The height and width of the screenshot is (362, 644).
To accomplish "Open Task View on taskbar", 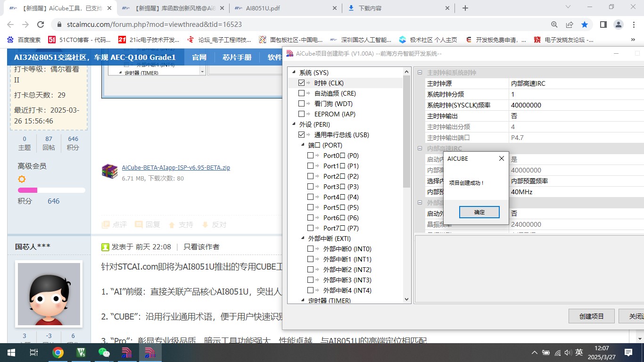I will 33,352.
